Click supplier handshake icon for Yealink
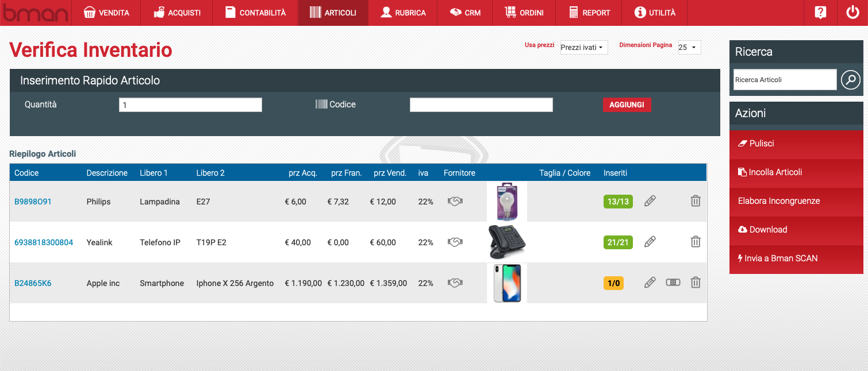The width and height of the screenshot is (868, 371). [455, 242]
